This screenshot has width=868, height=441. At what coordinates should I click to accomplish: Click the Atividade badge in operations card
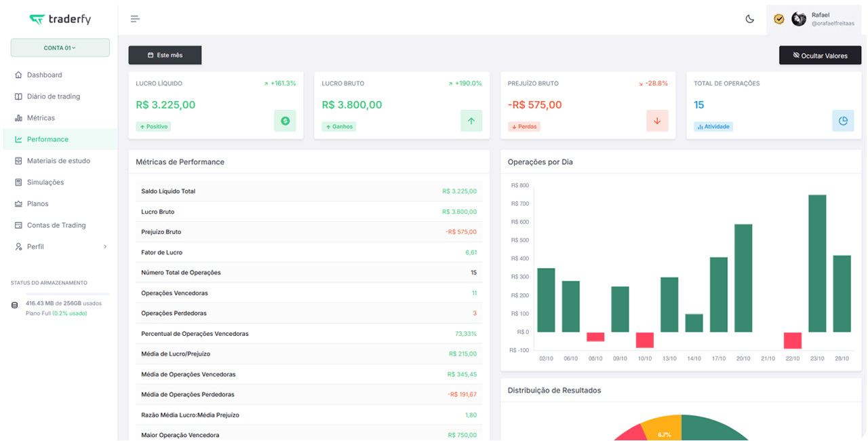713,127
